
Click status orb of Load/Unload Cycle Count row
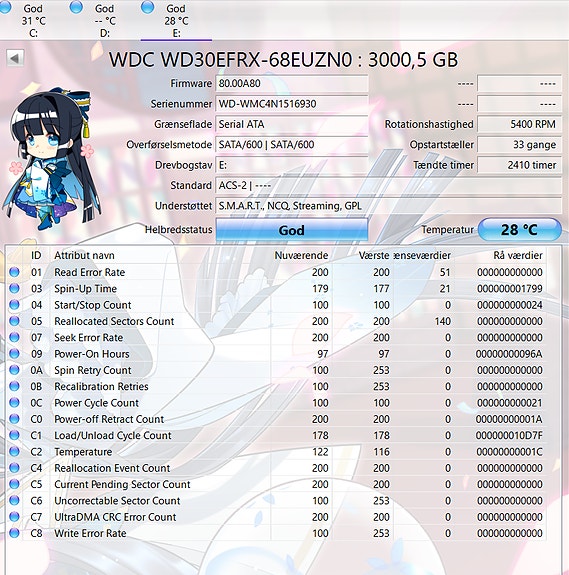point(14,435)
